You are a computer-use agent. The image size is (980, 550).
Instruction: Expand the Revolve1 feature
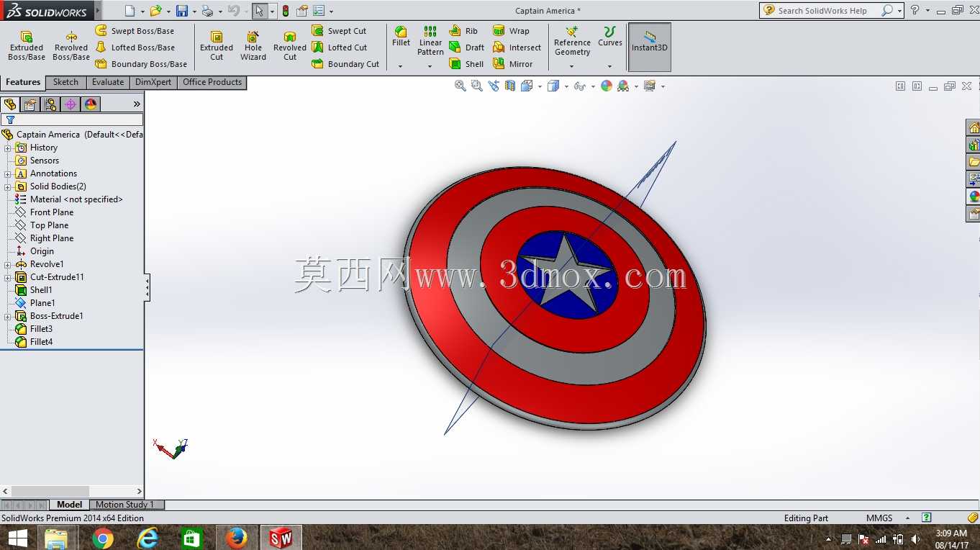[x=8, y=264]
